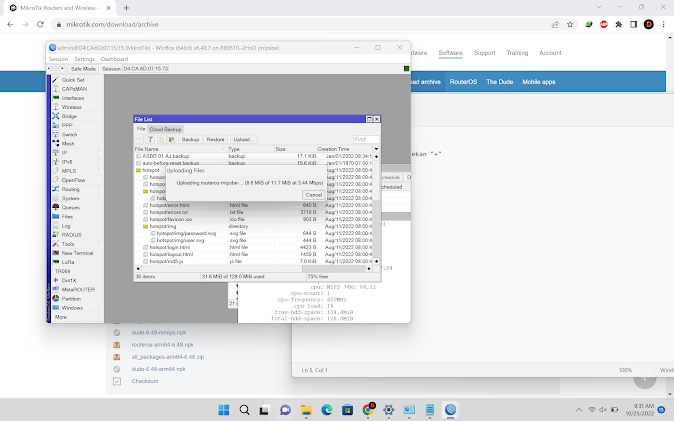Download routeros-arm64-6.48.npk link

162,344
